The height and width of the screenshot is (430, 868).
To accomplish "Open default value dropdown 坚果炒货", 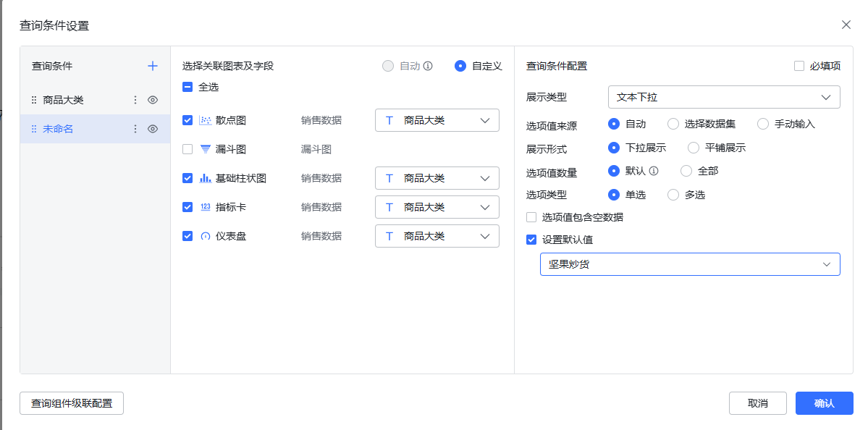I will click(x=691, y=264).
